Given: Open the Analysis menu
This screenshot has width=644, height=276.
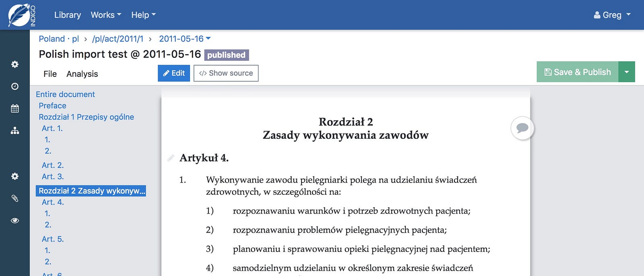Looking at the screenshot, I should coord(82,74).
